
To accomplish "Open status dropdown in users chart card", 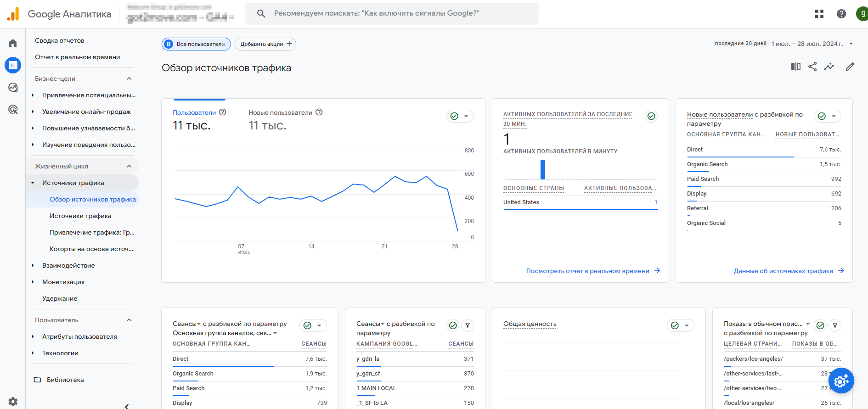I will point(460,116).
